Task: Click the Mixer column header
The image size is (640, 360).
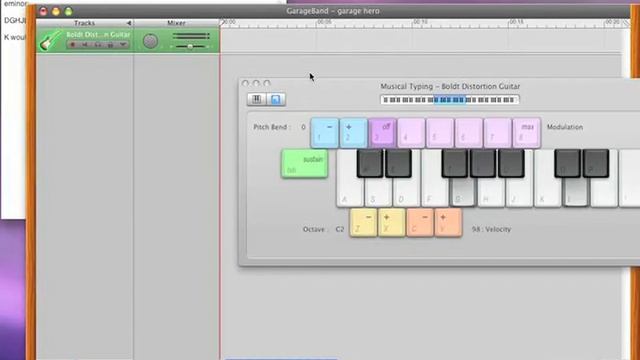Action: tap(176, 23)
